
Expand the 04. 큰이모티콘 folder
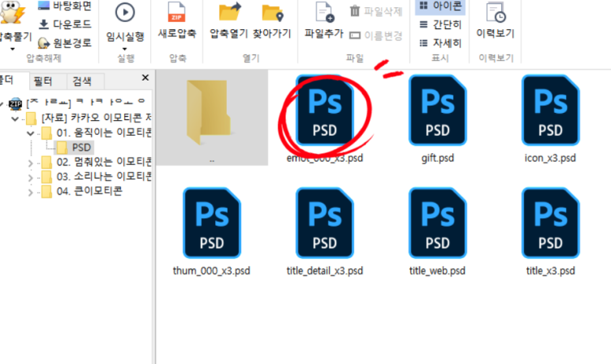(30, 193)
